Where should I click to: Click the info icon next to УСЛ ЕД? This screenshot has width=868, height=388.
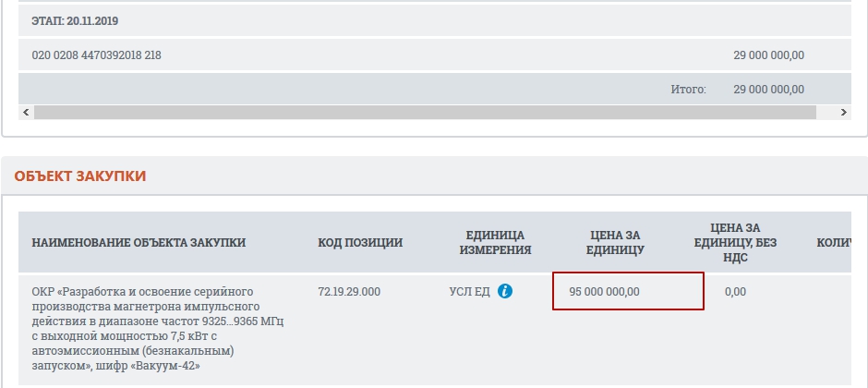click(x=504, y=291)
